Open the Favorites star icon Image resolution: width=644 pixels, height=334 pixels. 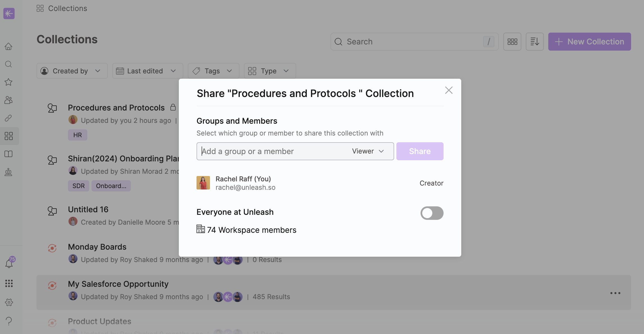[x=9, y=82]
